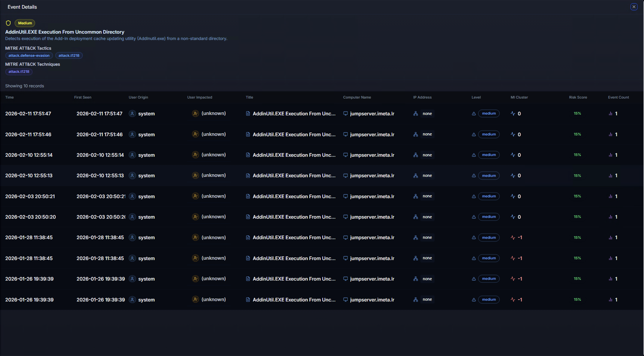Close the Event Details panel
Screen dimensions: 644x356
tap(634, 7)
